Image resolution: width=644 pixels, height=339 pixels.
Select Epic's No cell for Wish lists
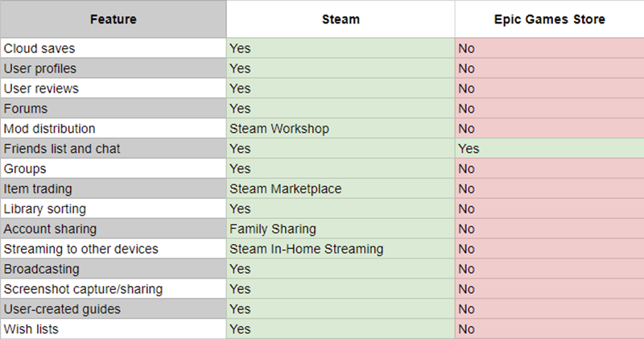[x=550, y=329]
